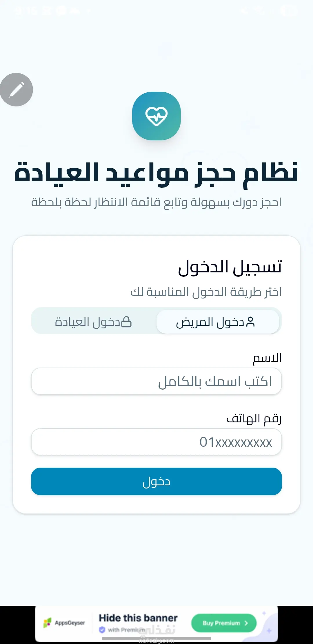313x644 pixels.
Task: Click the padlock icon in clinic tab
Action: 126,322
